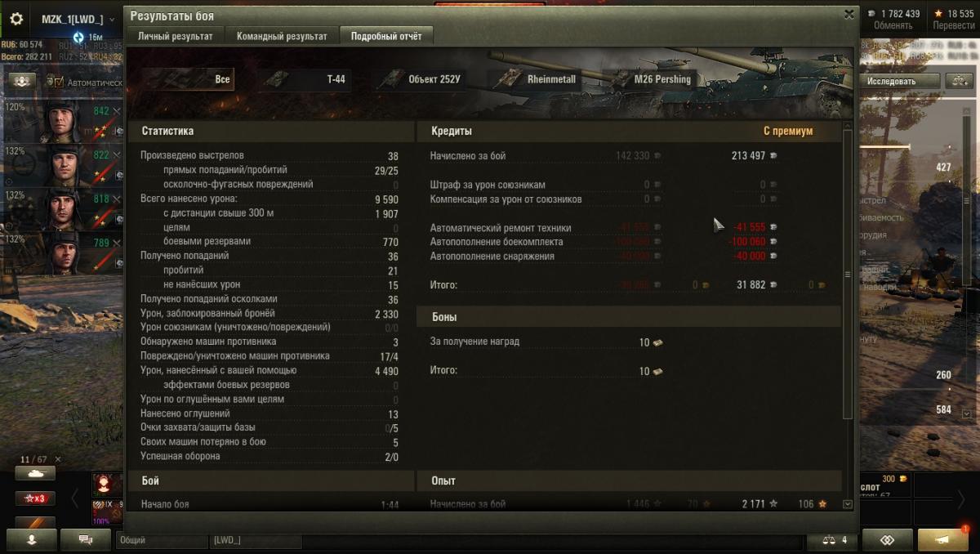
Task: Click the Исследовать research button
Action: tap(892, 81)
